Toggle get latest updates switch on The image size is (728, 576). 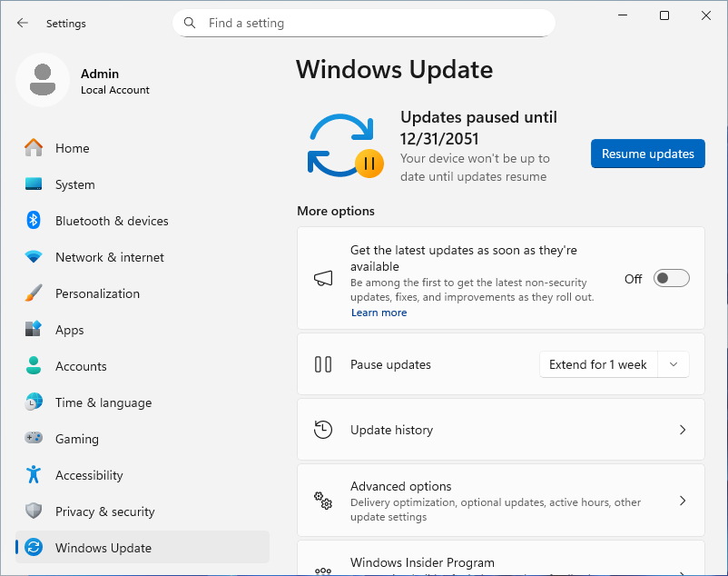671,279
